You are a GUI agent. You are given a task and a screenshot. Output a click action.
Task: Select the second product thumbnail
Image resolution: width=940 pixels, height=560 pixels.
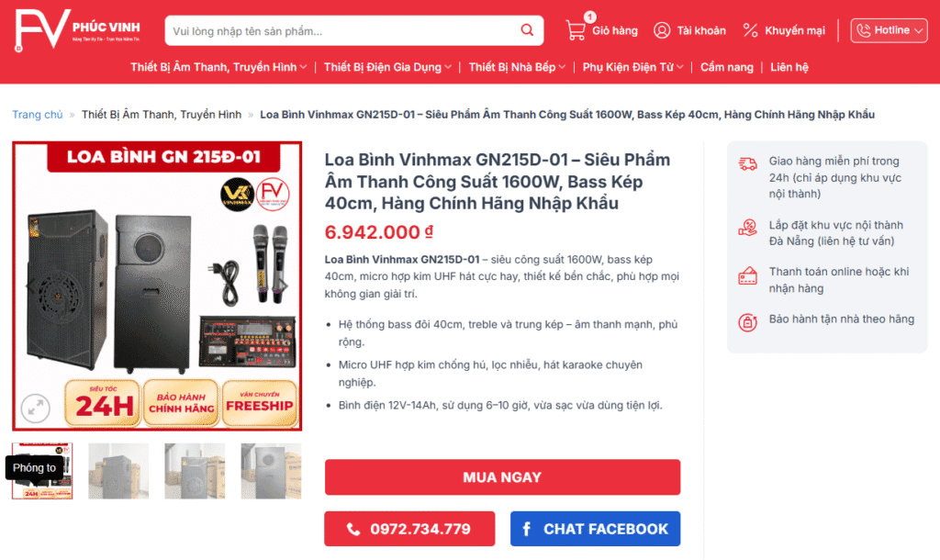click(x=118, y=471)
